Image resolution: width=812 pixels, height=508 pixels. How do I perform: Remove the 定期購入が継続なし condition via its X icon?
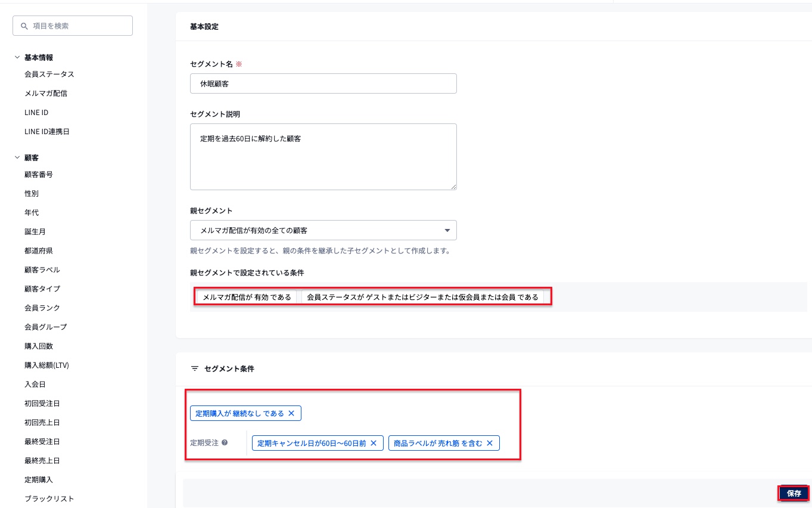[292, 413]
